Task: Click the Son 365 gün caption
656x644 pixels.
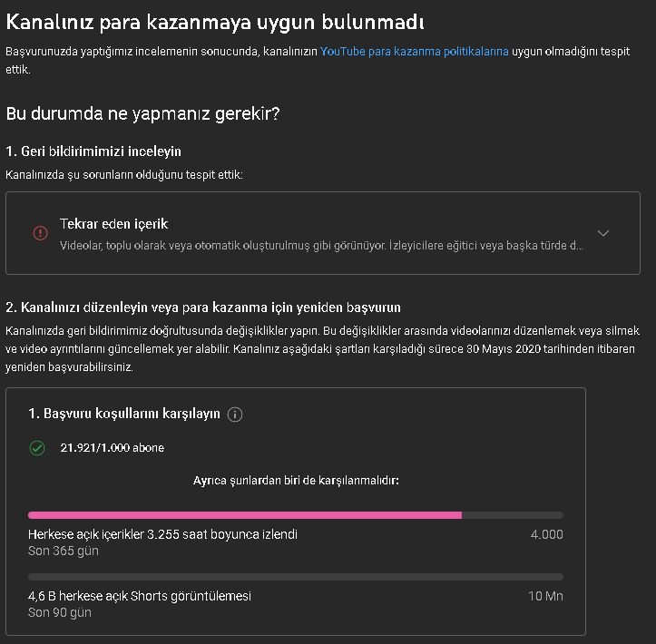Action: (x=64, y=551)
